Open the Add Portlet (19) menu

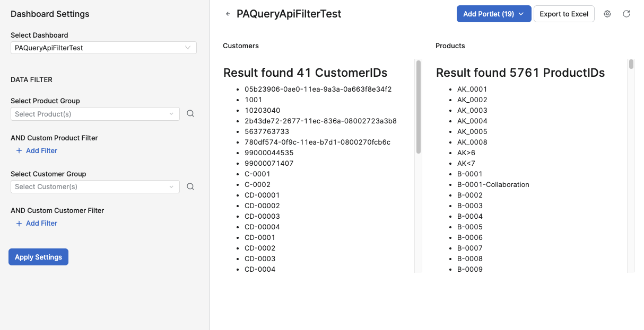click(488, 14)
